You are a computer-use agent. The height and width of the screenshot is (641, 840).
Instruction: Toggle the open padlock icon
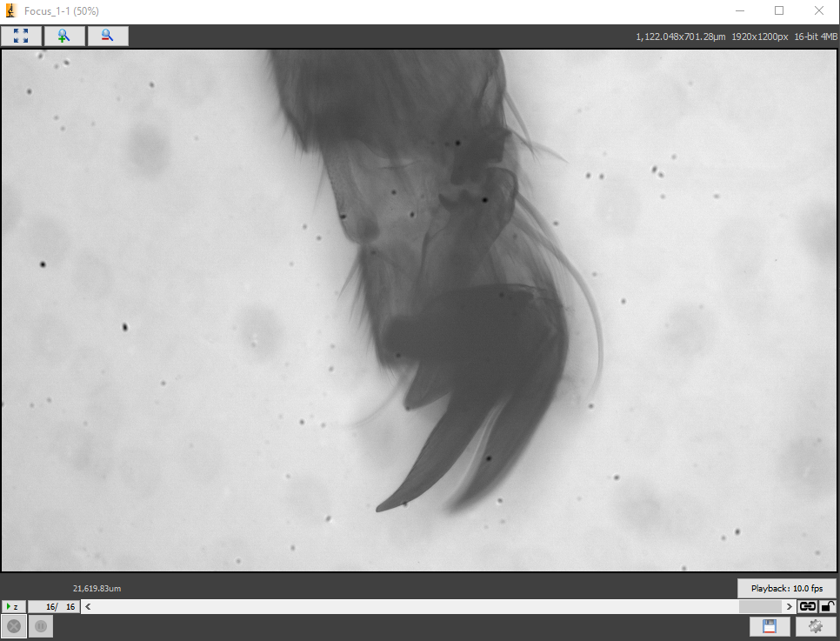click(x=828, y=606)
